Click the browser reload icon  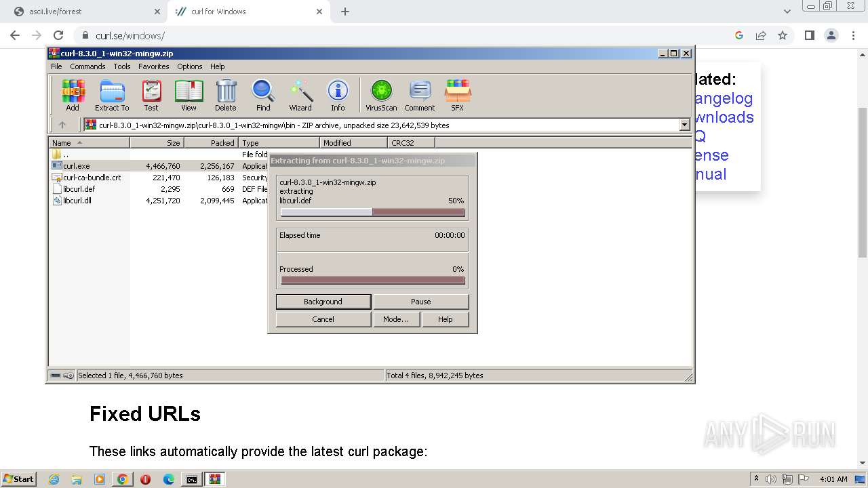coord(58,35)
